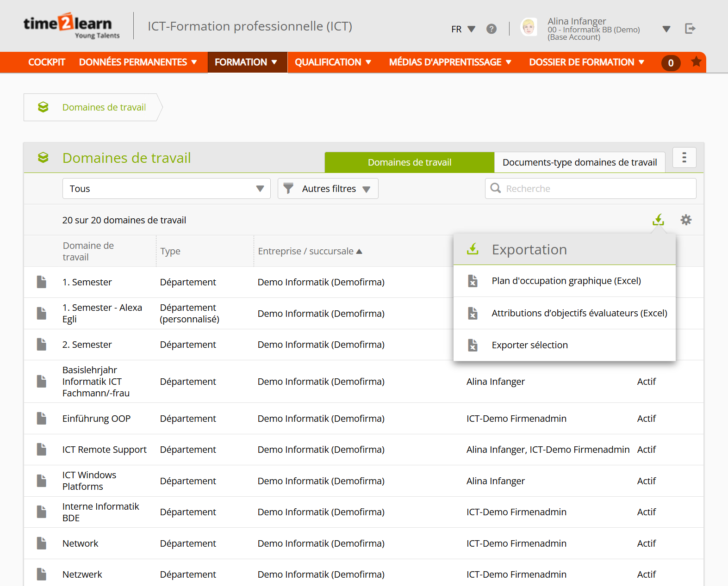
Task: Open the three-dot options menu
Action: 684,158
